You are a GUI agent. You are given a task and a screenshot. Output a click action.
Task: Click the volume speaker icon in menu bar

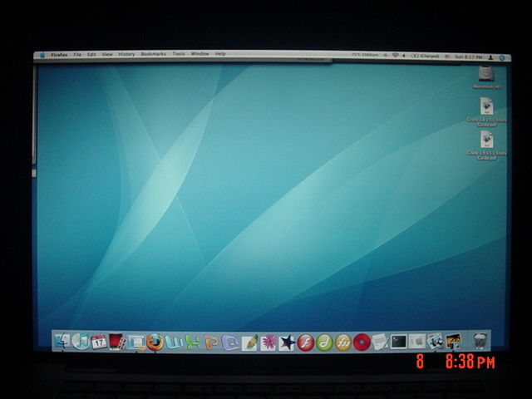[x=404, y=56]
